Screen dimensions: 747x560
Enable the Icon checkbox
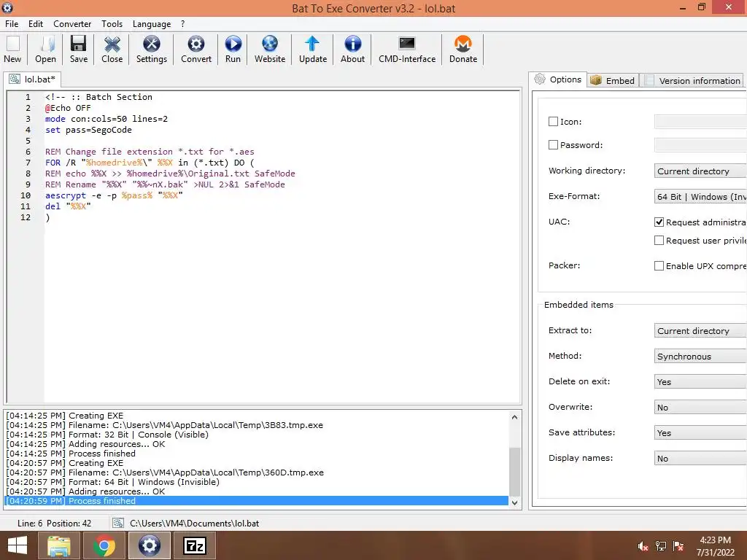(x=553, y=122)
